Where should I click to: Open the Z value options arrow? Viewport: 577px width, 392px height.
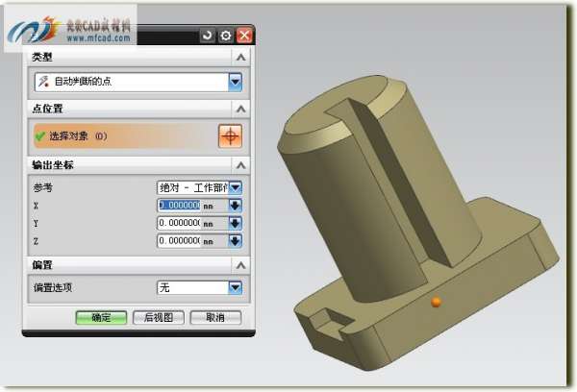tap(236, 241)
